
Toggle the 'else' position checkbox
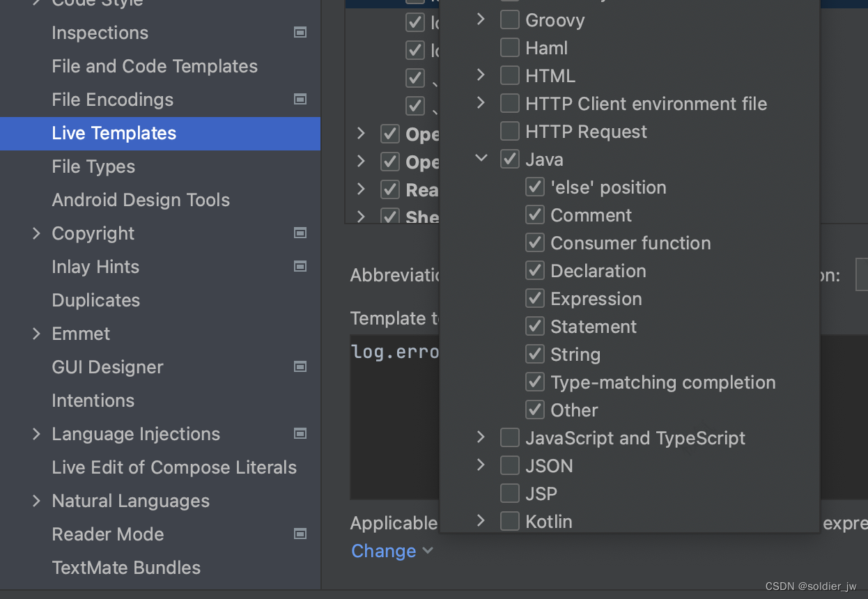coord(535,187)
